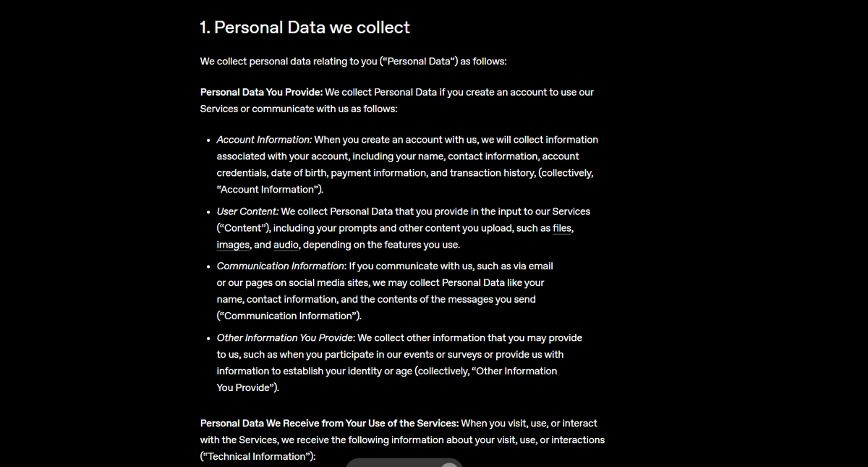Image resolution: width=868 pixels, height=467 pixels.
Task: Click the italic "Account Information:" term
Action: coord(264,139)
